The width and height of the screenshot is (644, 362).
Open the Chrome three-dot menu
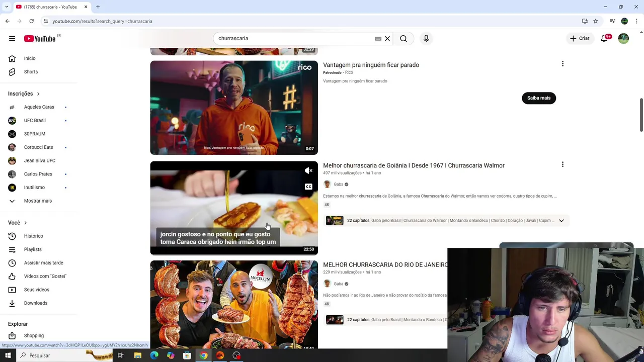pos(637,21)
